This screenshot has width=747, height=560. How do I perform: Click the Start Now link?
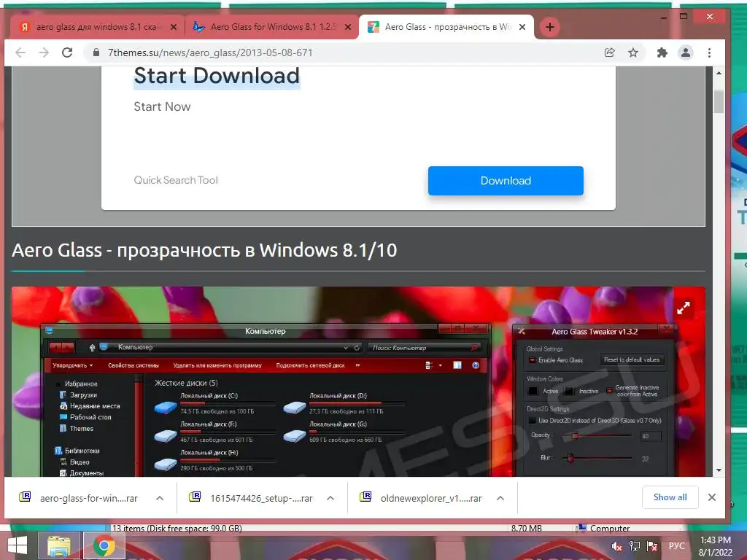point(162,106)
